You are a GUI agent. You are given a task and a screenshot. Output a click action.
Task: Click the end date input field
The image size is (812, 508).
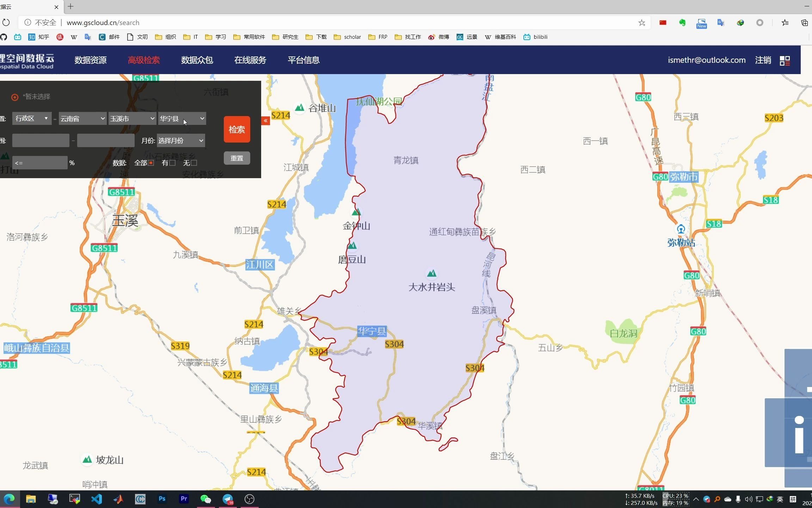coord(106,141)
